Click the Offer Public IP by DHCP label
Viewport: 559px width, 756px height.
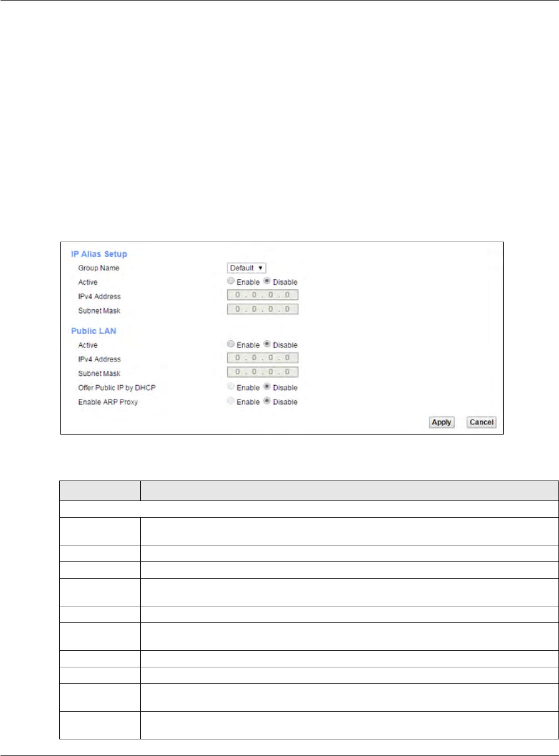pos(117,387)
